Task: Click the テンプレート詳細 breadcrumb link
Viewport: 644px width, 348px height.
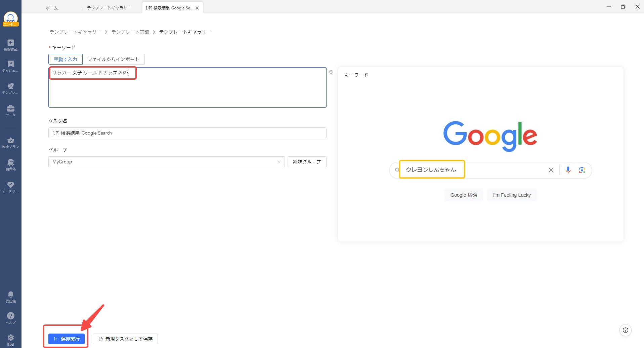Action: 130,32
